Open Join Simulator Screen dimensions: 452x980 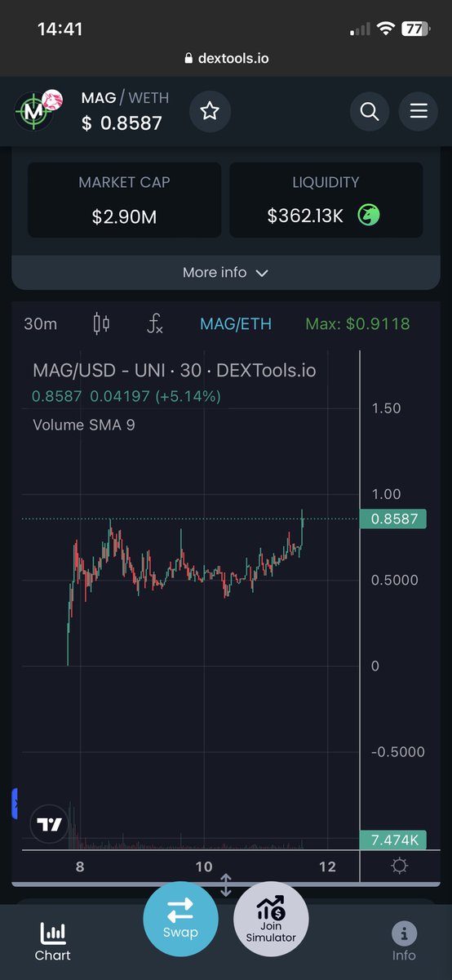point(271,919)
